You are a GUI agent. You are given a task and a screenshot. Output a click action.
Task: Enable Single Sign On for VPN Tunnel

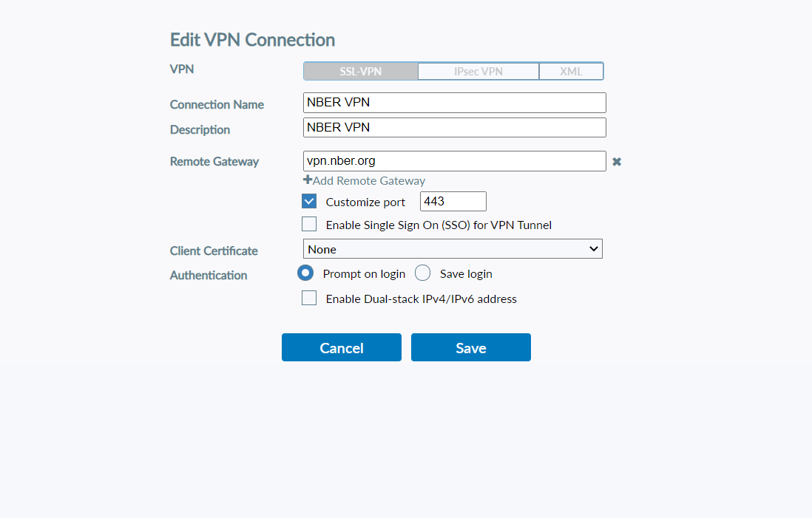coord(309,224)
